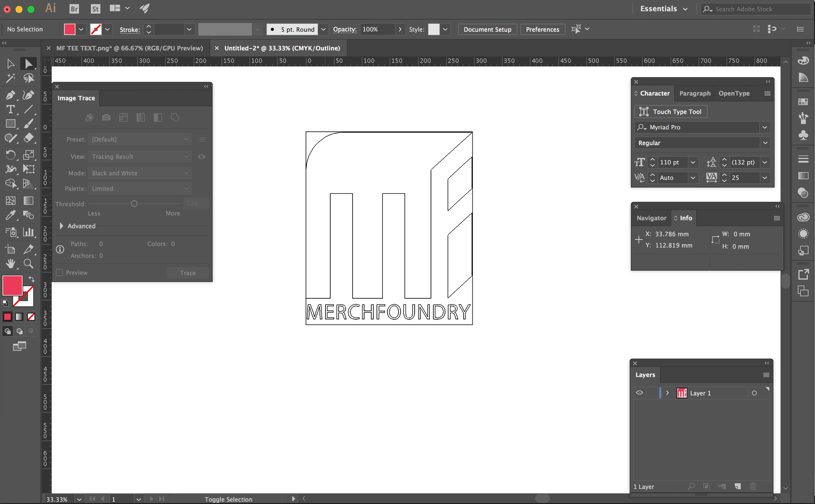Open the Essentials workspace dropdown

pos(685,9)
